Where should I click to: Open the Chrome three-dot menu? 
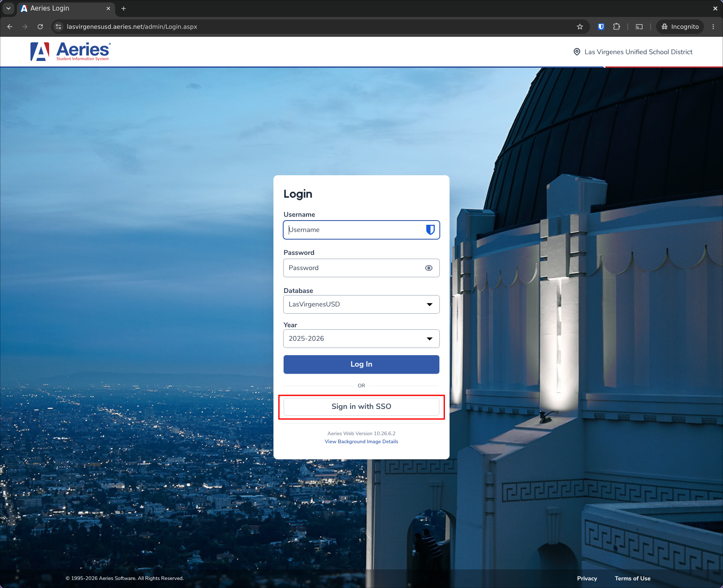(713, 27)
